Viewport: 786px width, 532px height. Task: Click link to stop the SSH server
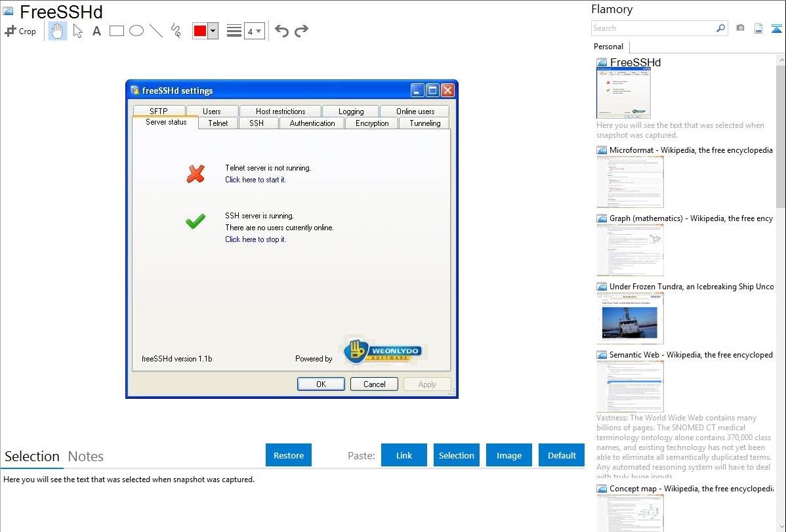point(255,239)
